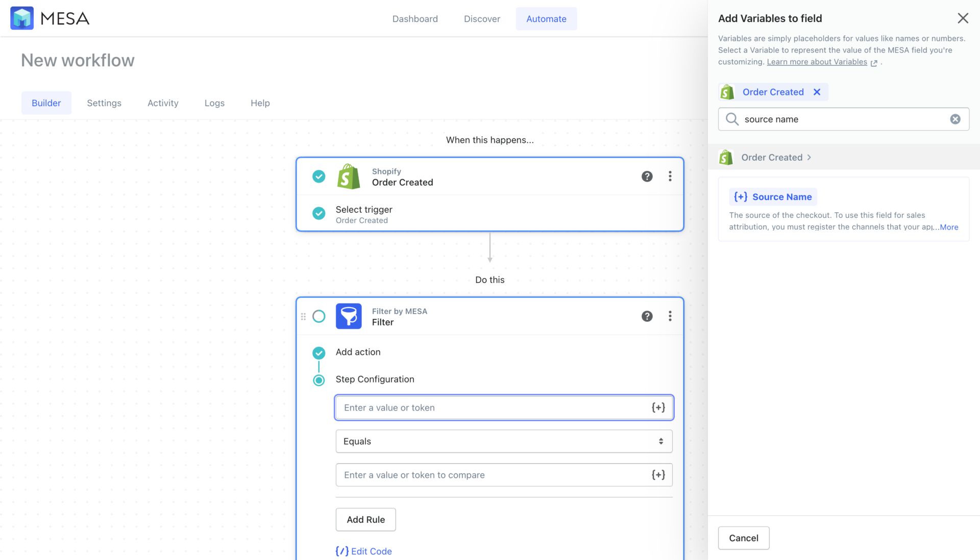This screenshot has height=560, width=980.
Task: Open the Equals comparison dropdown
Action: (503, 441)
